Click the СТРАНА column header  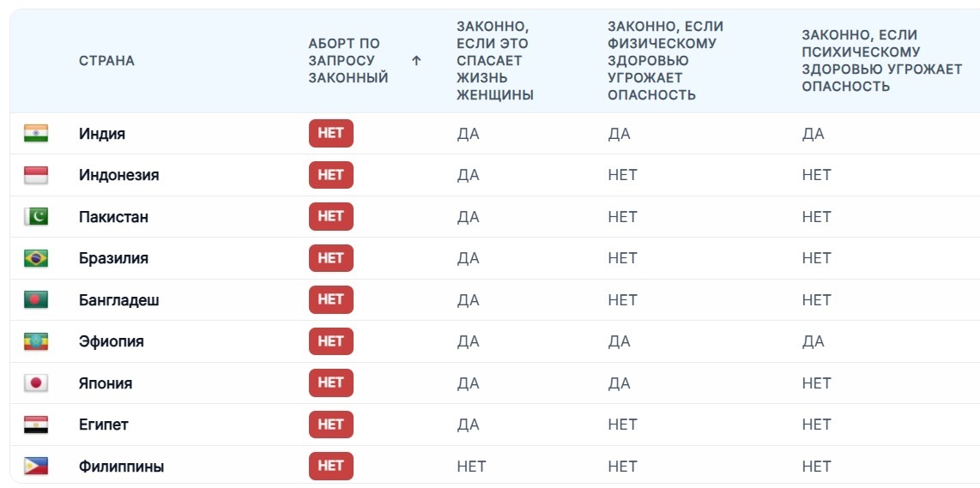(107, 61)
